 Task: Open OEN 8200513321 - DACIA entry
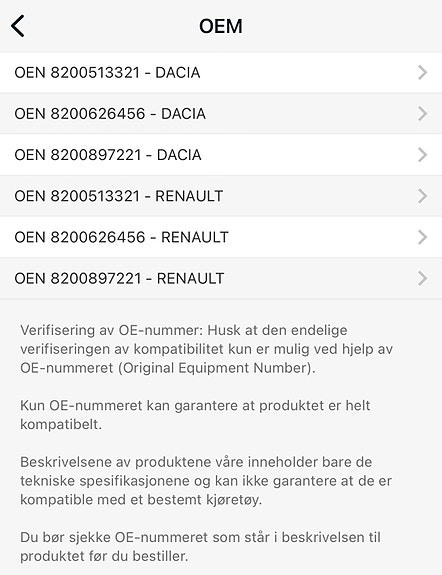tap(221, 73)
